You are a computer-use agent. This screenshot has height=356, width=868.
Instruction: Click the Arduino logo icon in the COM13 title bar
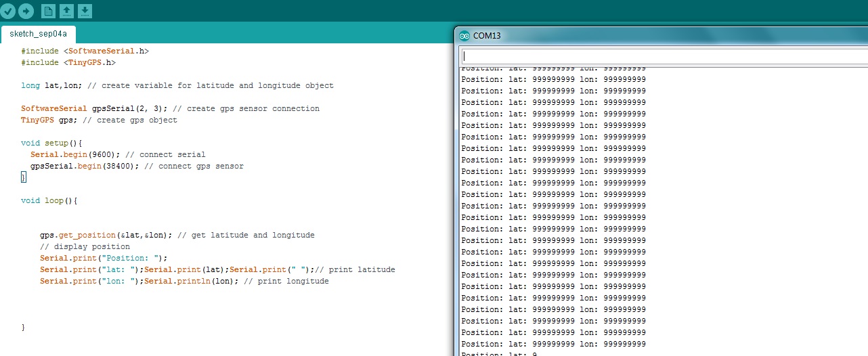tap(464, 35)
